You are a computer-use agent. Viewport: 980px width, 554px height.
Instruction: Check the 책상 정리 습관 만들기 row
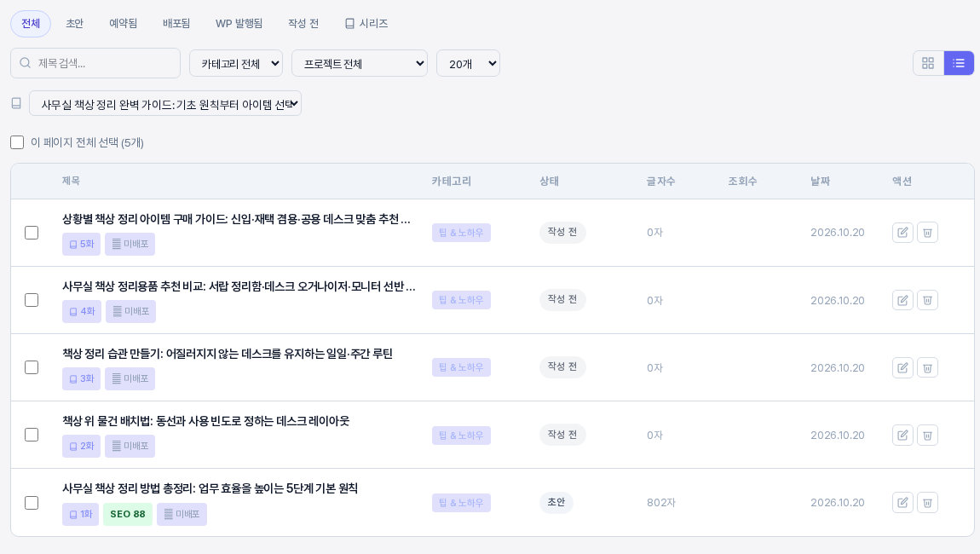tap(32, 367)
